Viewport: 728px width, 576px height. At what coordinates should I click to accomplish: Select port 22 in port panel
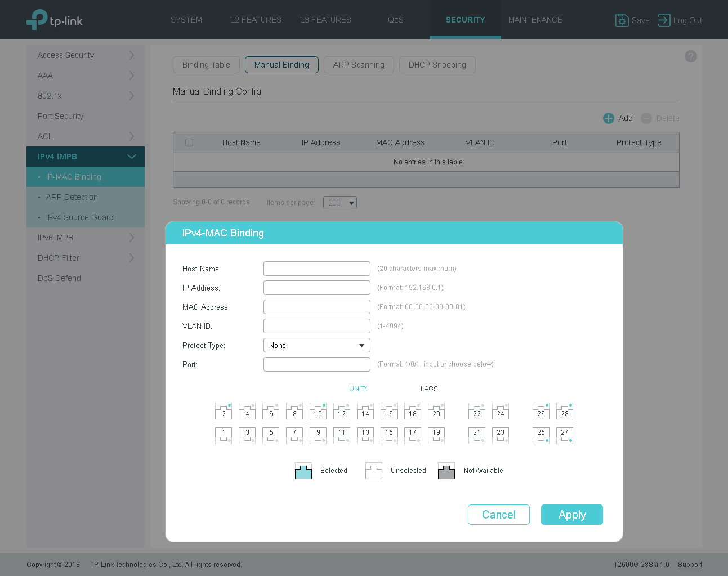pyautogui.click(x=477, y=411)
